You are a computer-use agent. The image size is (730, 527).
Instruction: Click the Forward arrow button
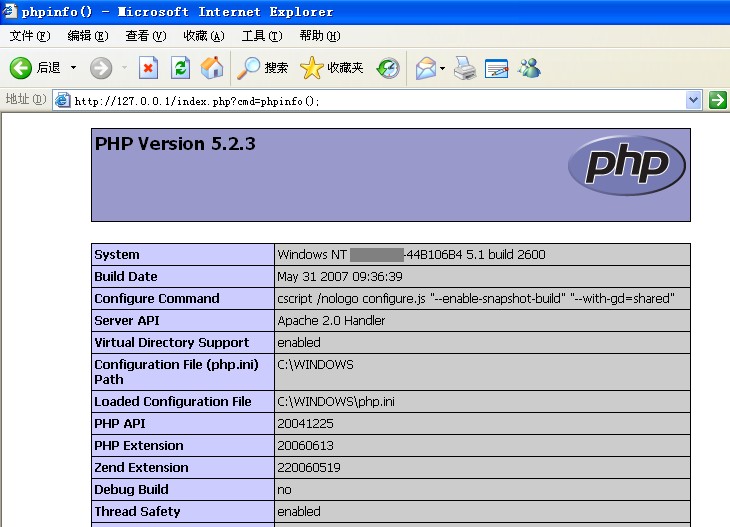(101, 68)
